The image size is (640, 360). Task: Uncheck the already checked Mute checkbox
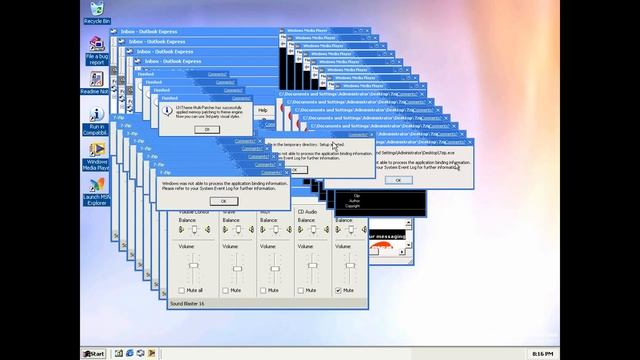click(338, 290)
